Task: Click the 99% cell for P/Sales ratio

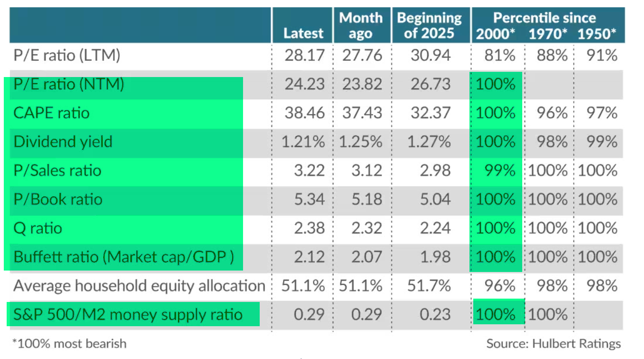Action: (498, 171)
